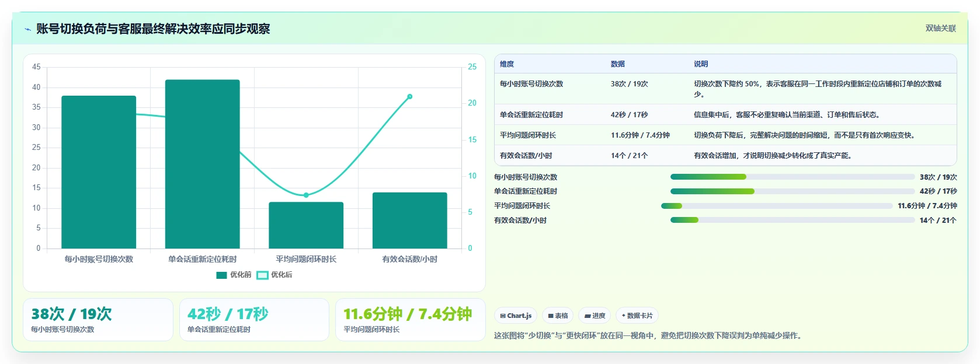This screenshot has width=980, height=364.
Task: Click the line point above the 平均问题闭环时长 bar
Action: point(306,195)
